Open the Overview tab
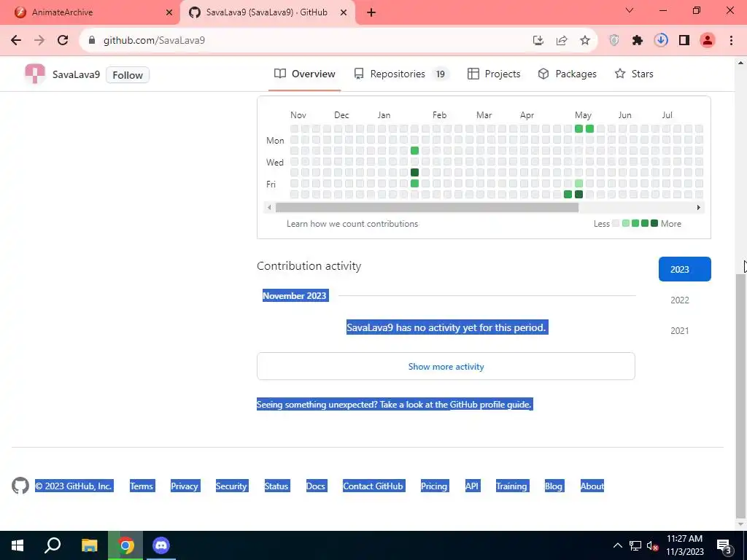 pos(305,74)
